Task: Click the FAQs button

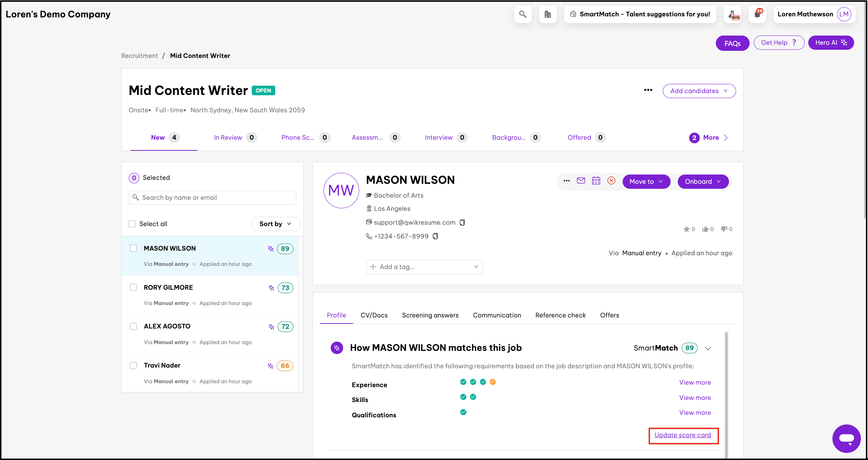Action: coord(733,43)
